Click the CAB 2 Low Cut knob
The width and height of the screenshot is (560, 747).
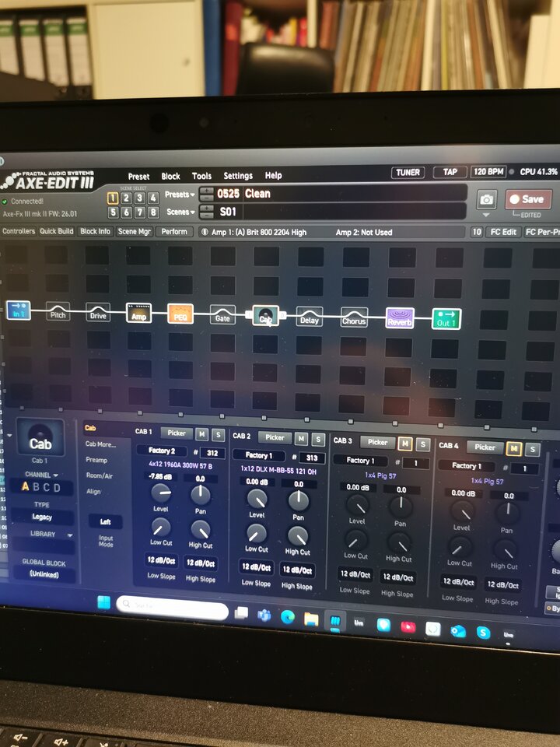pos(257,534)
